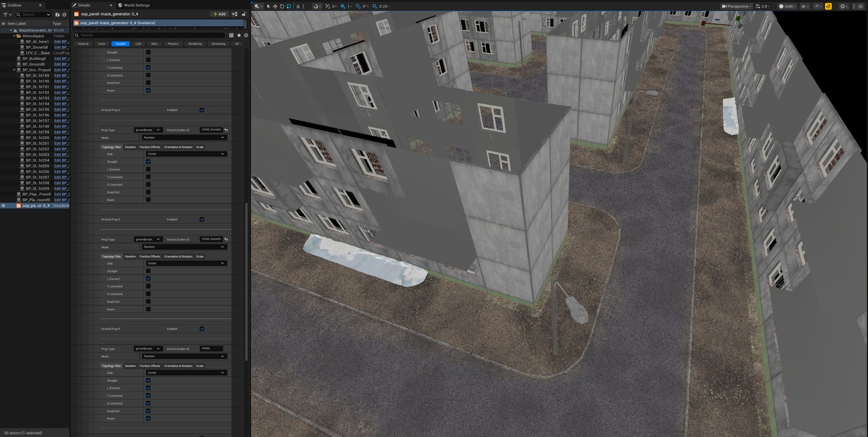Open Mode dropdown for Ground Prop 4
Image resolution: width=868 pixels, height=437 pixels.
tap(184, 356)
